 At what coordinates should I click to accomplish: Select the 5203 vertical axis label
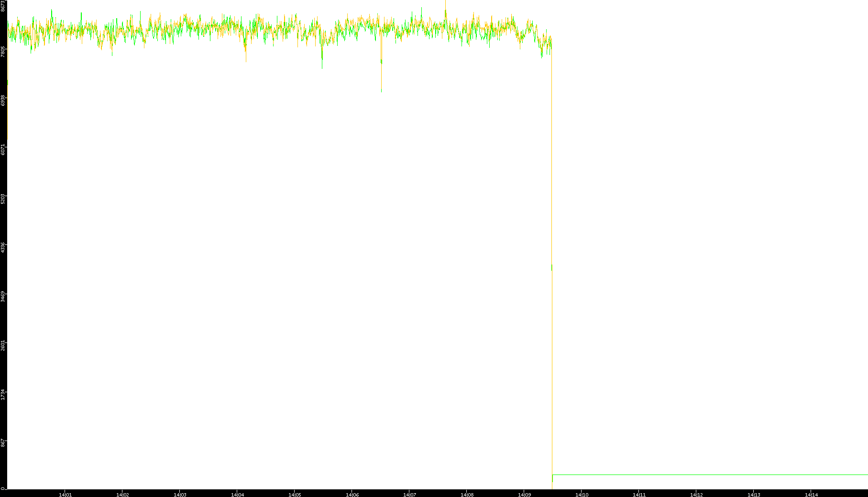point(3,199)
